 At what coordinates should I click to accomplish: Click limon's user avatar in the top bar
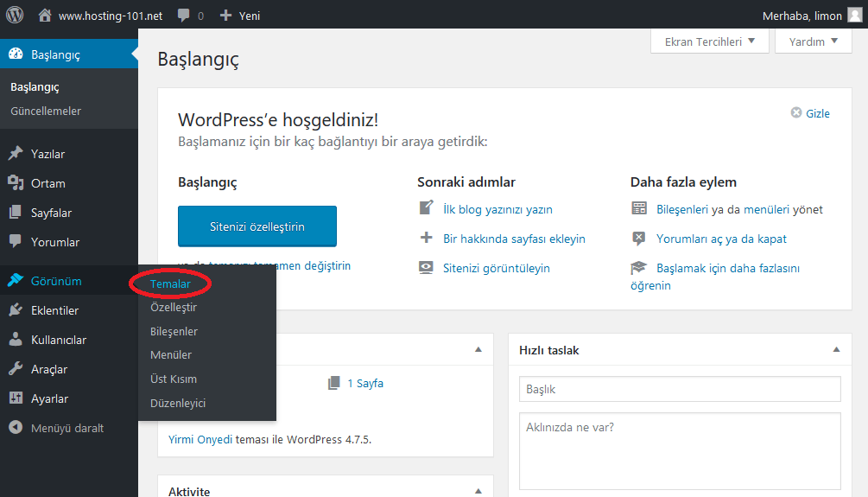tap(855, 15)
